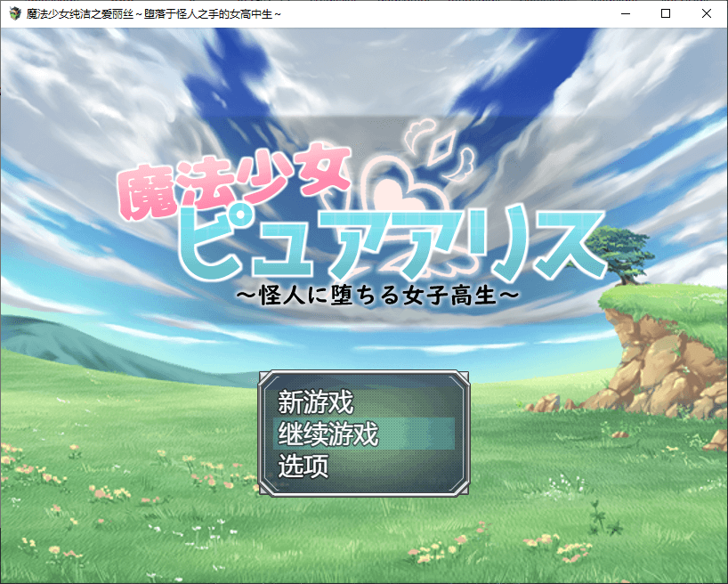Start a new game with 新游戏
This screenshot has height=584, width=728.
[316, 401]
